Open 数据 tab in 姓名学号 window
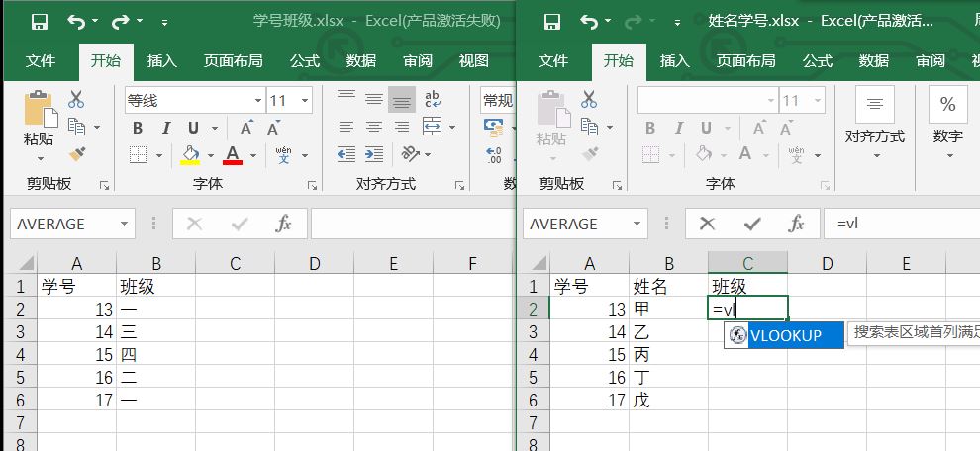 click(874, 61)
